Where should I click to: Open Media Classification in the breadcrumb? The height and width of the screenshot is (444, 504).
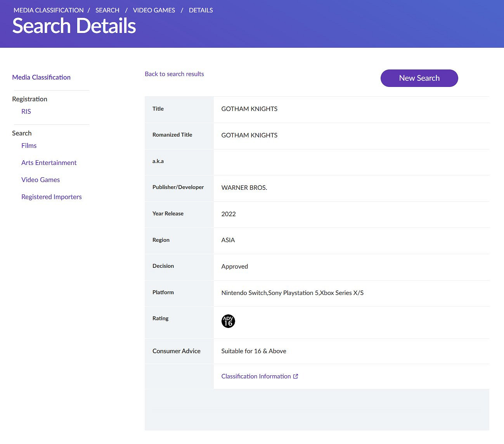point(48,10)
